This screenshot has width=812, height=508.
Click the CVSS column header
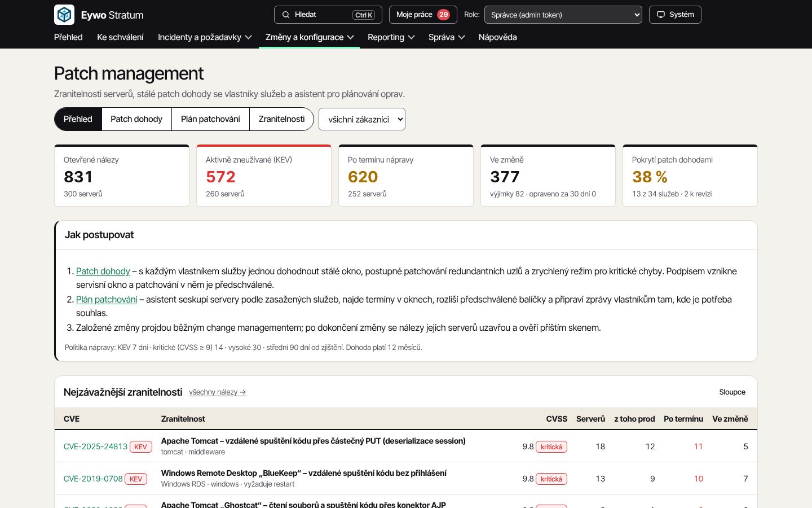click(557, 419)
